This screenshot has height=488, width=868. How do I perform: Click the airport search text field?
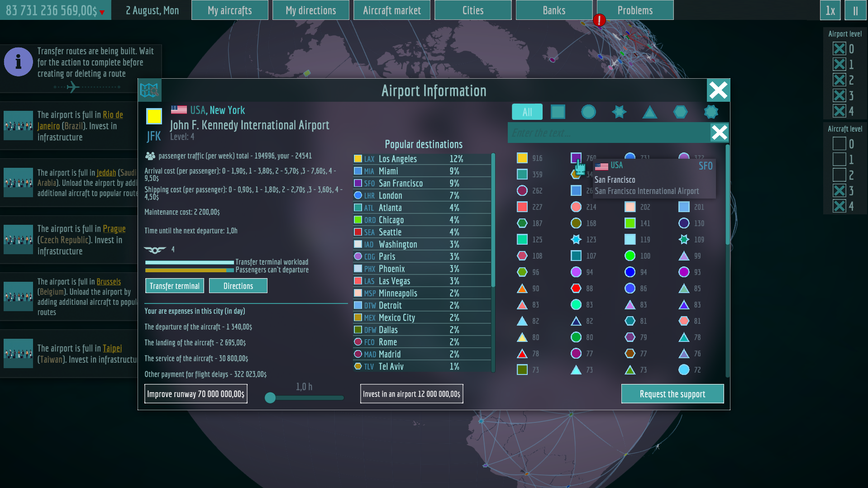tap(609, 133)
